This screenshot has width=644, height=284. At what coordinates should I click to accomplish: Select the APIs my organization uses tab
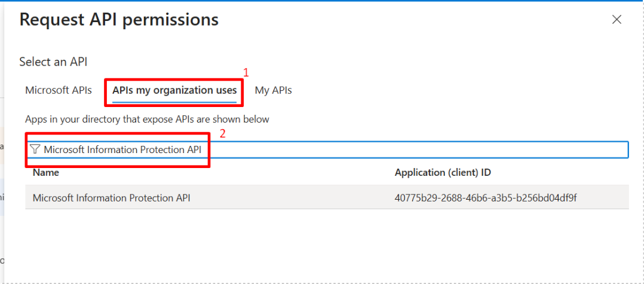coord(174,90)
